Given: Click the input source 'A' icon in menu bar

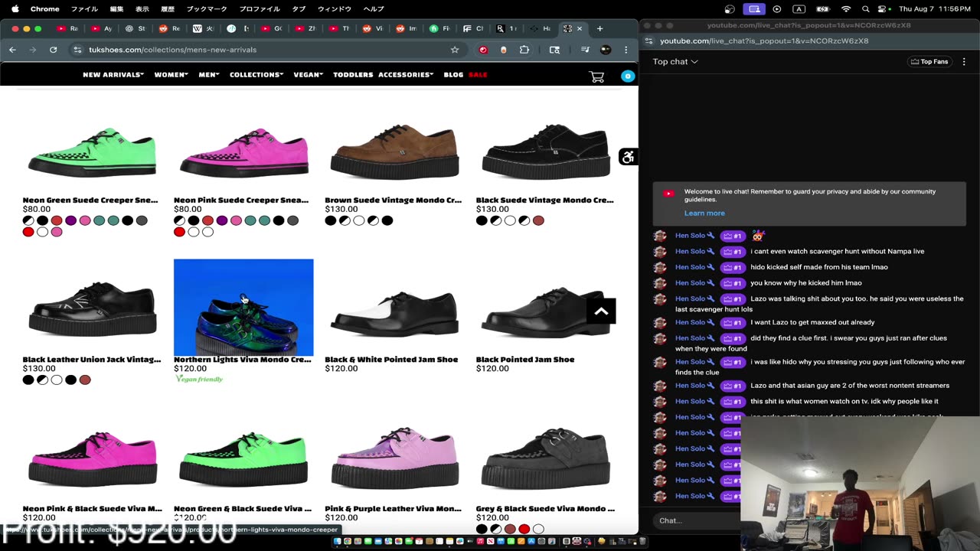Looking at the screenshot, I should click(x=799, y=9).
